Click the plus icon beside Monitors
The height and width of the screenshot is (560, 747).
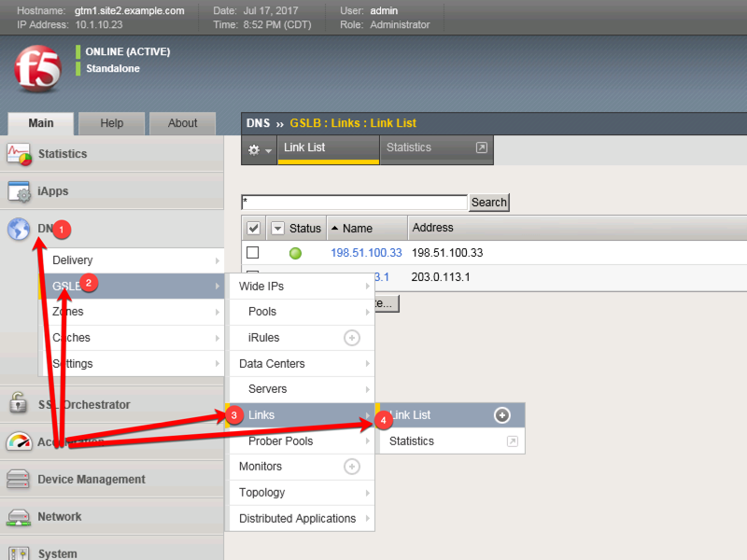[352, 467]
